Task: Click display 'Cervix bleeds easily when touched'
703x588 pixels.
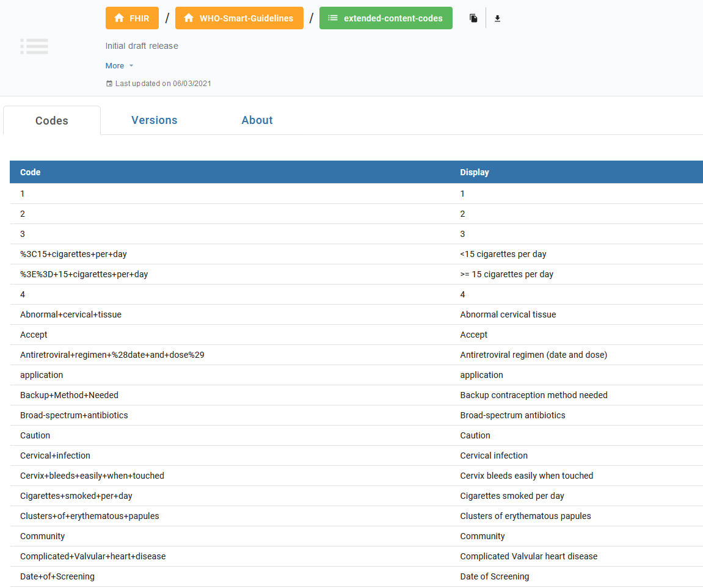Action: (x=526, y=476)
